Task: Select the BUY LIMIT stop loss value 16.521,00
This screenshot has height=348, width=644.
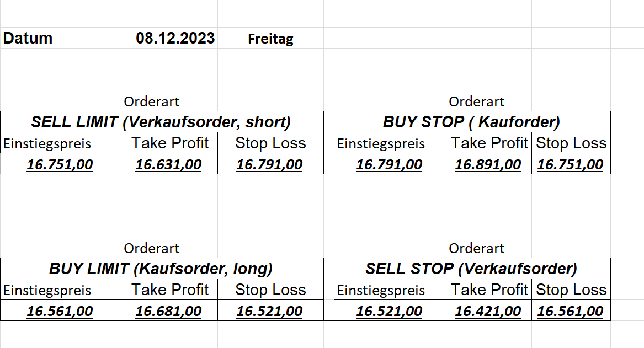Action: [270, 311]
